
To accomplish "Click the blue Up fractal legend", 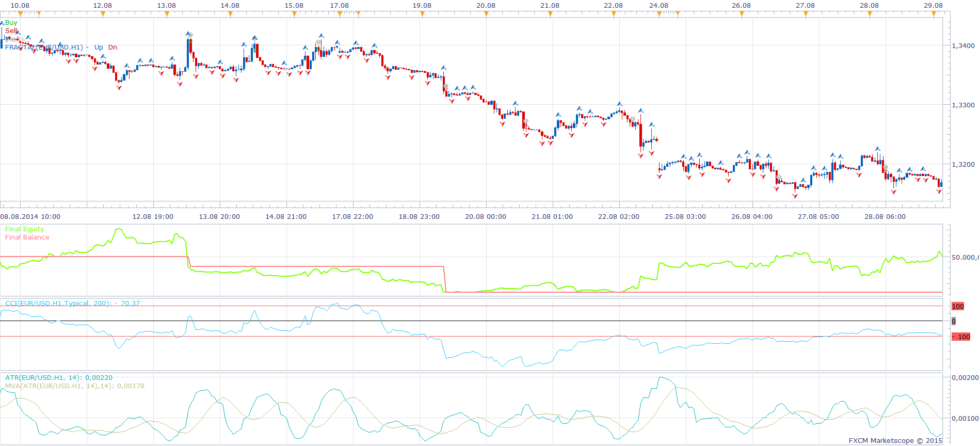I will click(x=99, y=47).
